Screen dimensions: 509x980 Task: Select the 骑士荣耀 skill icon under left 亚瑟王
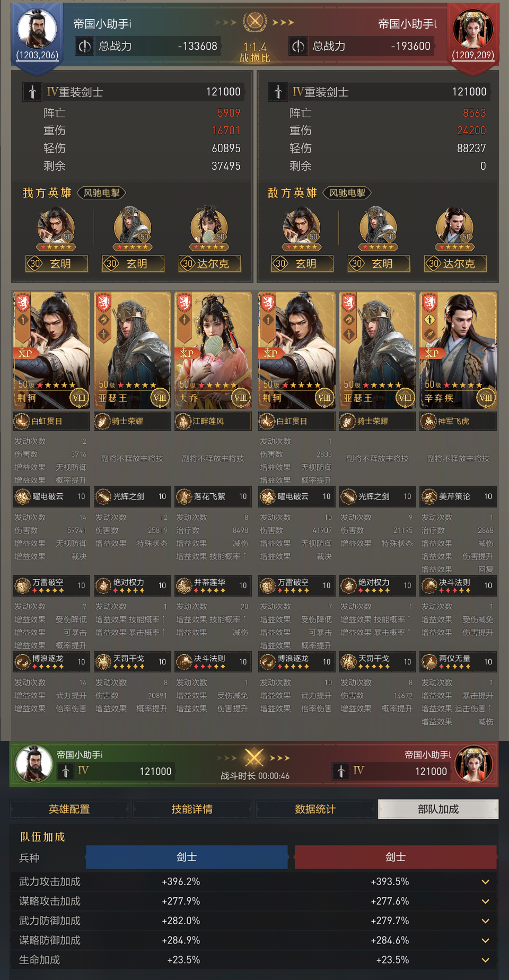coord(102,421)
